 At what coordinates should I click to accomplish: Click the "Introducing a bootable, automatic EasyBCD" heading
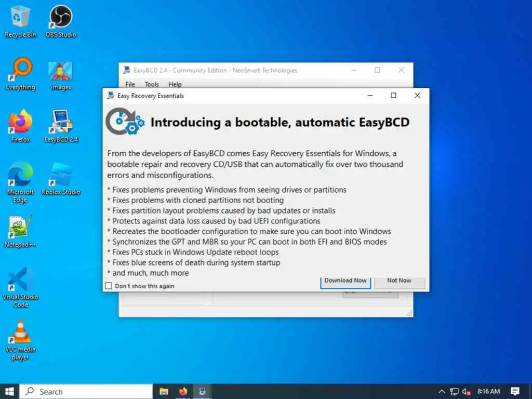(280, 122)
